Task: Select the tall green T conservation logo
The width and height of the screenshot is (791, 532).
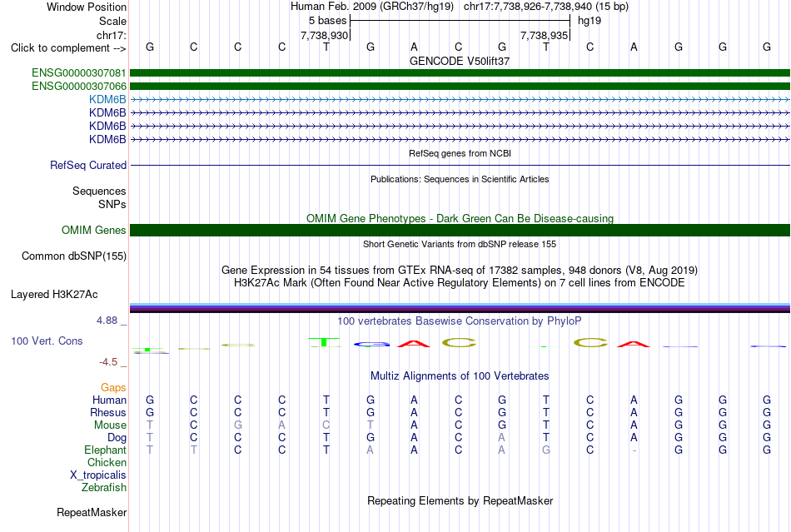Action: pos(326,342)
